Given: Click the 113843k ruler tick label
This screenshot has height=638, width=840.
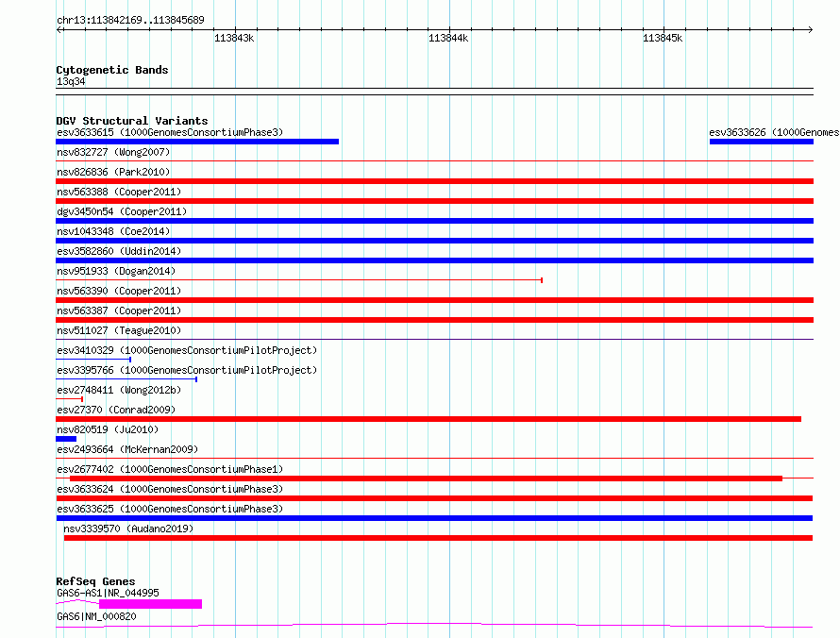Looking at the screenshot, I should tap(234, 38).
